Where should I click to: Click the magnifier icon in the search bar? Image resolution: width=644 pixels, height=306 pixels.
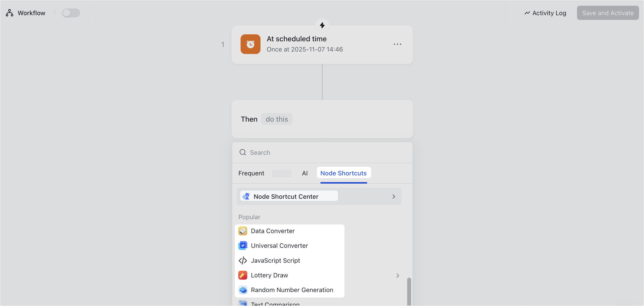243,152
